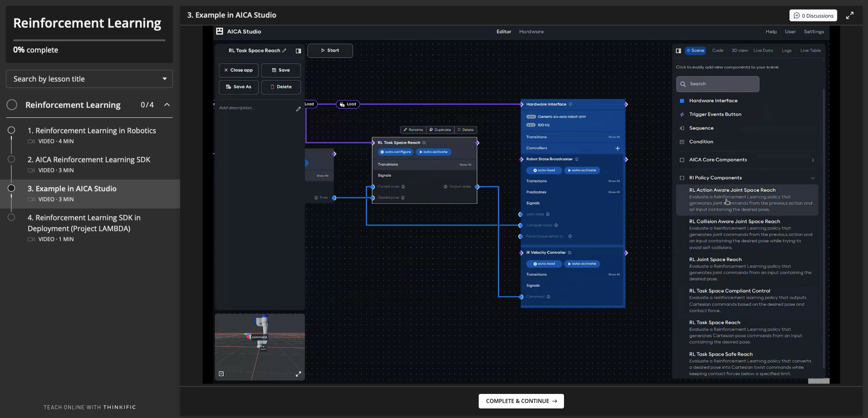
Task: Toggle auto-activate on Robot State Broadcaster
Action: (x=582, y=170)
